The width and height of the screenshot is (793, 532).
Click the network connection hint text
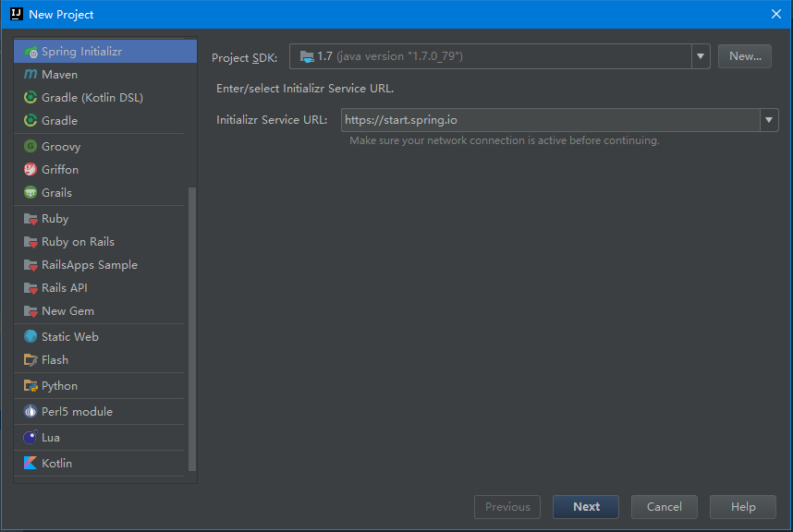pos(505,140)
